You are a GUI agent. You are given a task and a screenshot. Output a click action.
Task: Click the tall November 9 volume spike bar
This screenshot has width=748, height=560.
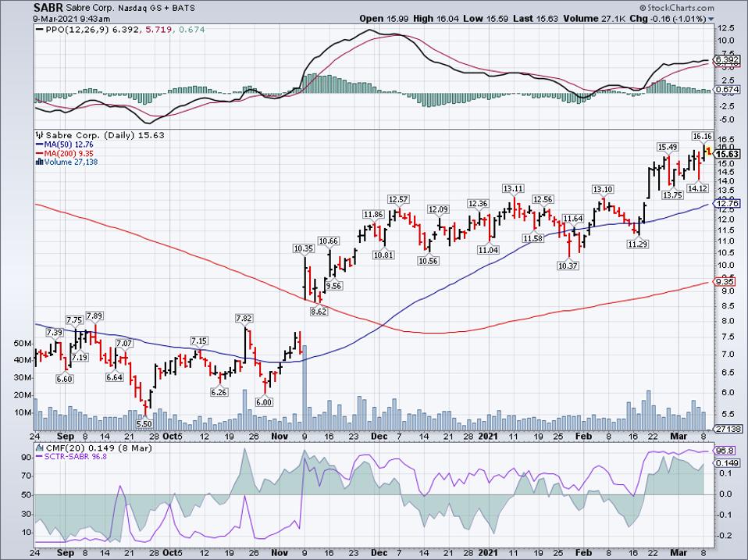tap(305, 388)
